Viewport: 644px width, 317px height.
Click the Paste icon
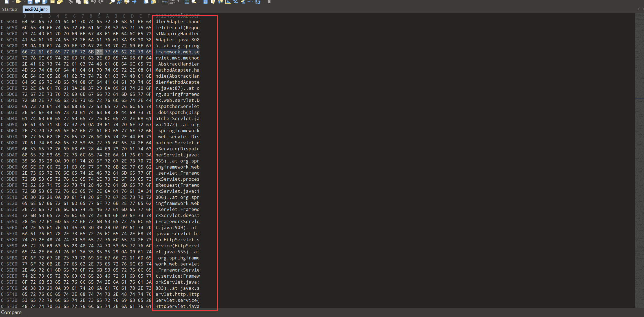click(x=86, y=2)
